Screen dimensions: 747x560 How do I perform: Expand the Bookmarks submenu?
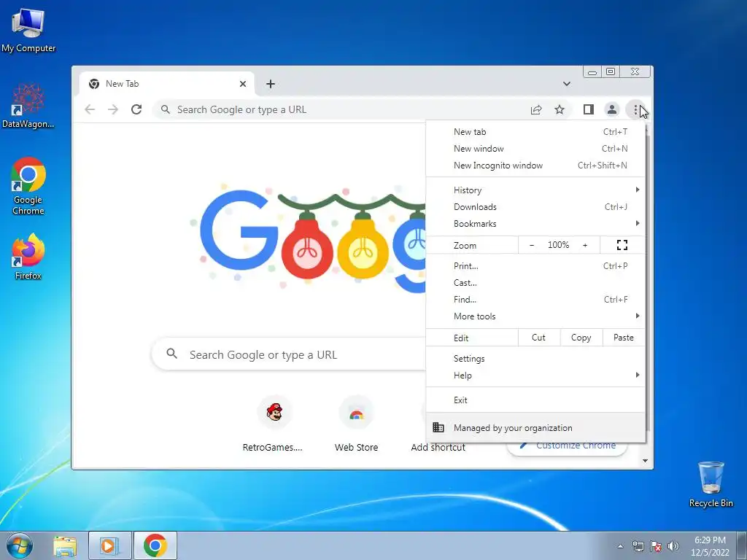535,224
